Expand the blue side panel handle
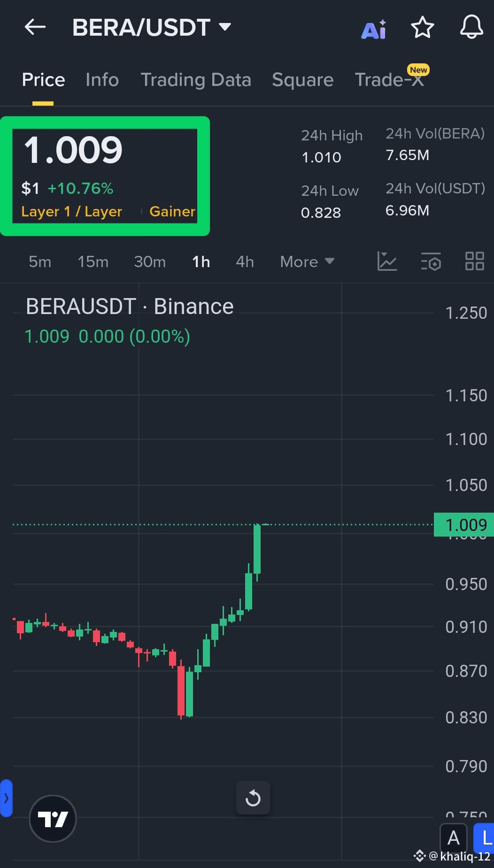The width and height of the screenshot is (494, 868). click(6, 798)
